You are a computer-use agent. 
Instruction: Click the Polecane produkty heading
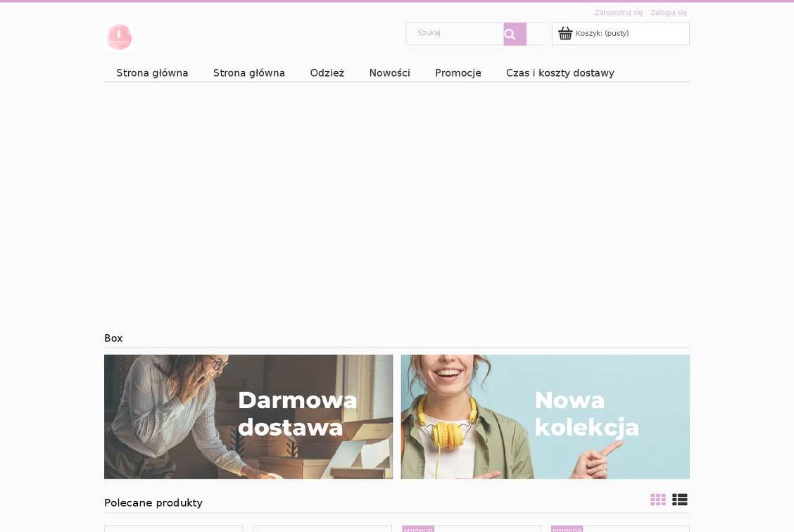[x=153, y=502]
